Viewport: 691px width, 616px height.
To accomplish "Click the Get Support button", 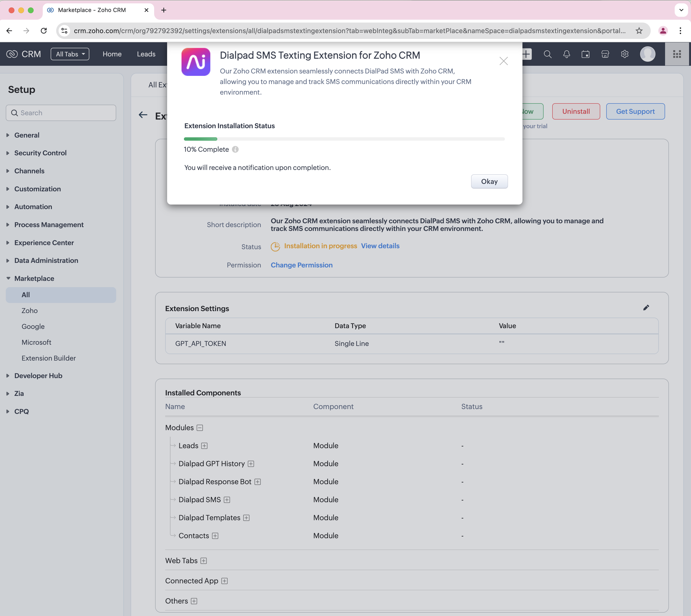I will coord(635,111).
